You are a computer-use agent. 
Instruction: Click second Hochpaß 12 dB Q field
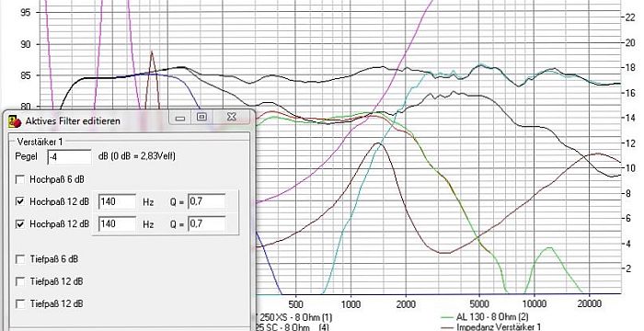tap(207, 223)
